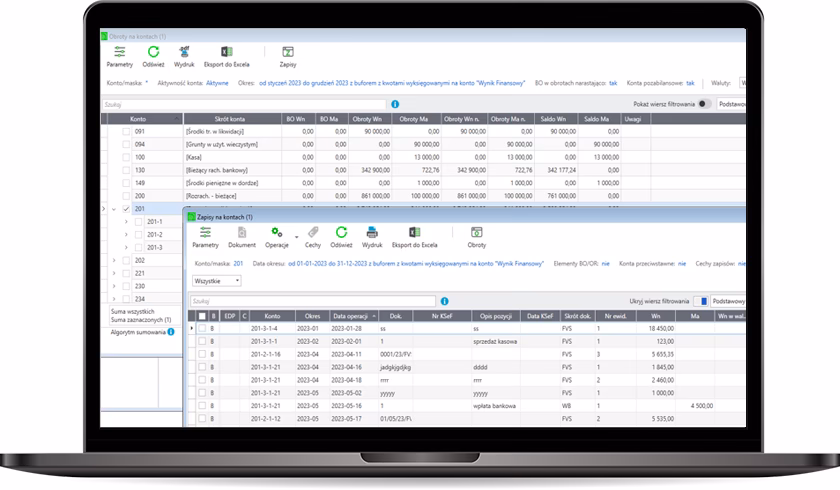Collapse the account 201 tree row
This screenshot has width=840, height=490.
[x=112, y=209]
